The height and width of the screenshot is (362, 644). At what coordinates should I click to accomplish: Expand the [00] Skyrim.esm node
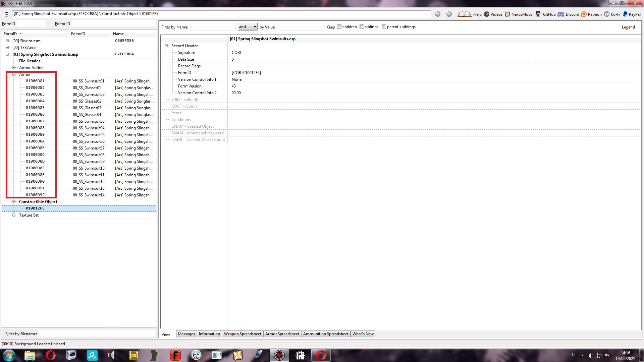point(7,41)
